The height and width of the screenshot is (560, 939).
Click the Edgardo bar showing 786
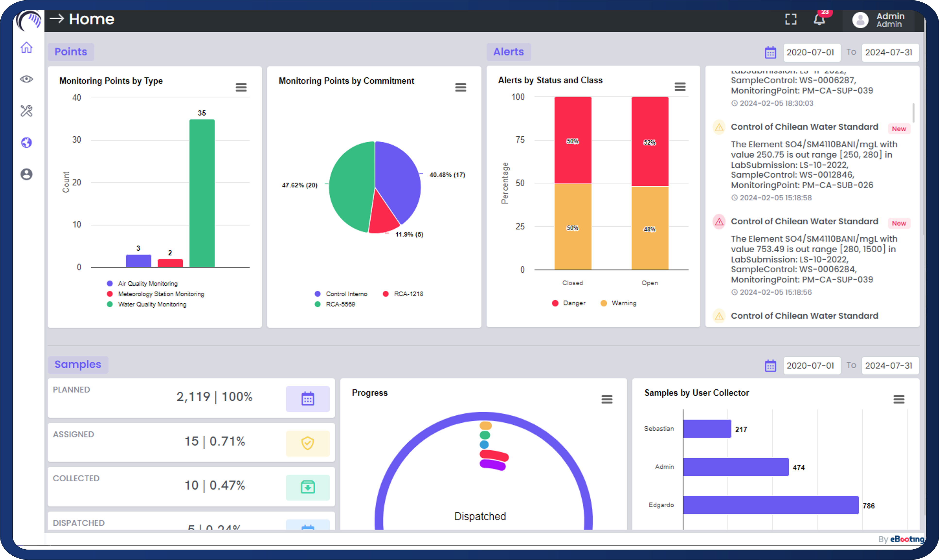coord(771,505)
